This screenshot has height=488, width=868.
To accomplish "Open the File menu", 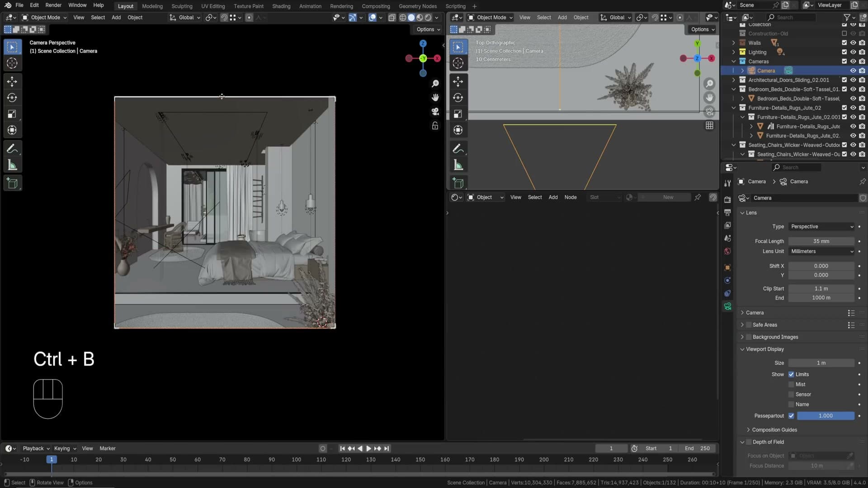I will click(x=19, y=5).
